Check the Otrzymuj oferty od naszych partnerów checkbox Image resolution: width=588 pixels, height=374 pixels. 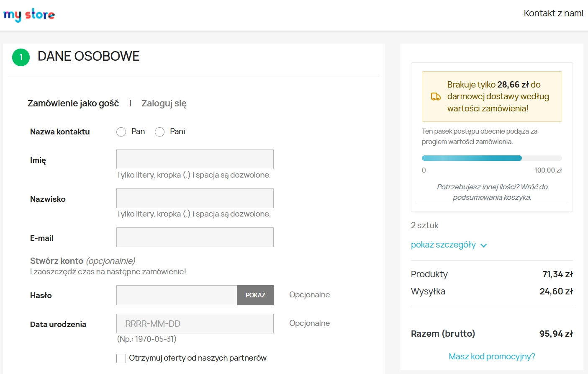click(121, 358)
